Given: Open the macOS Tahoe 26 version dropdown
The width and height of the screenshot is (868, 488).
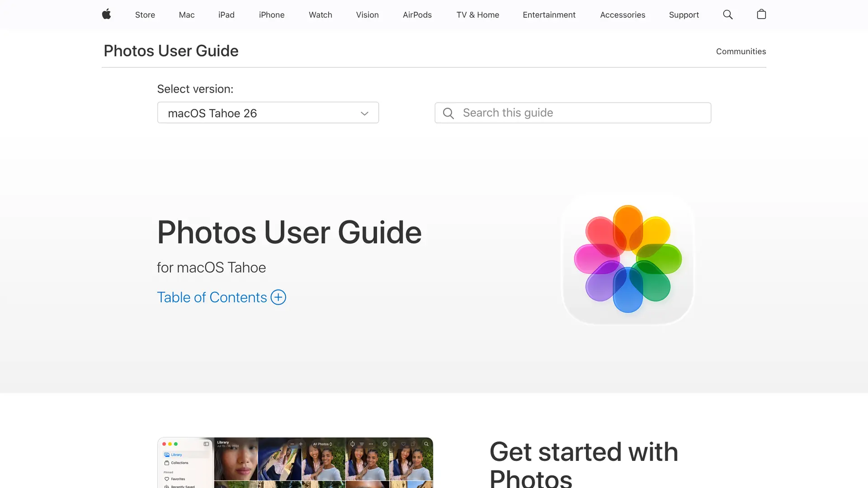Looking at the screenshot, I should [x=268, y=113].
